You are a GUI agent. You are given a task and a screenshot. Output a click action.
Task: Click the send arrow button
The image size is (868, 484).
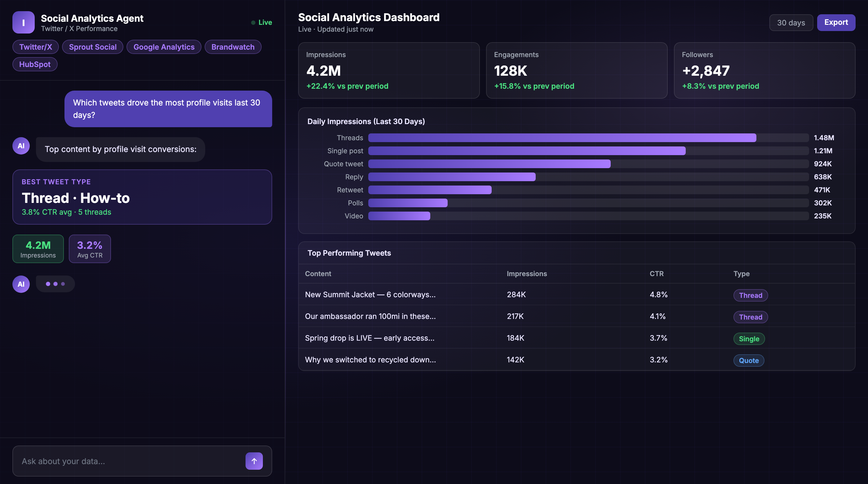tap(254, 461)
